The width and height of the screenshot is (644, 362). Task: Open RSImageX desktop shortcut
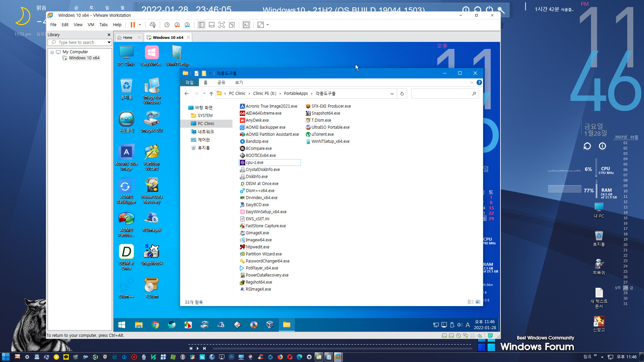(x=152, y=221)
